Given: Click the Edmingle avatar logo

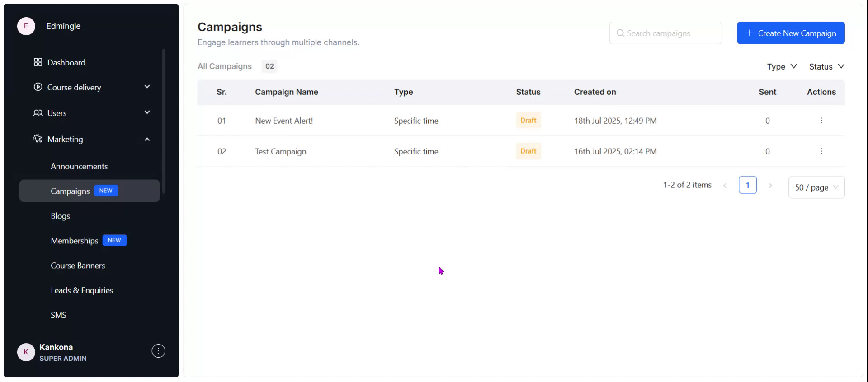Looking at the screenshot, I should click(26, 26).
